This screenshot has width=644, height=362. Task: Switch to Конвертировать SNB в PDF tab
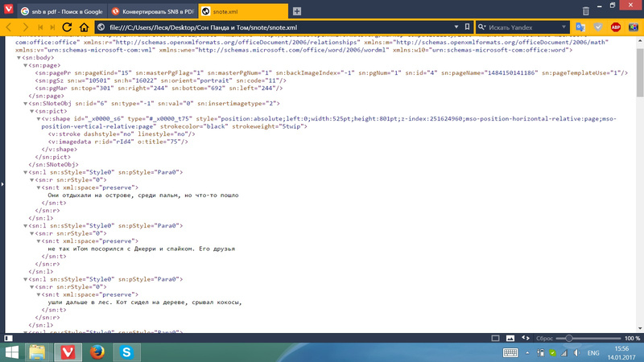coord(152,11)
